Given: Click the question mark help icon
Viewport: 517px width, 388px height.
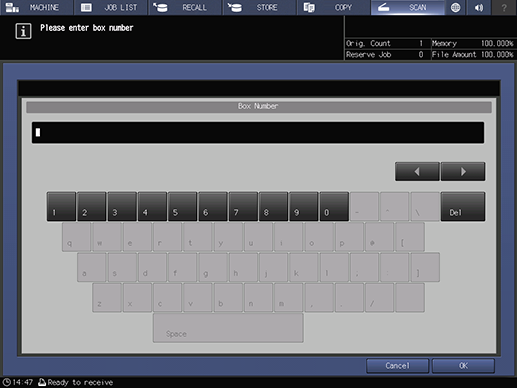Looking at the screenshot, I should point(504,7).
